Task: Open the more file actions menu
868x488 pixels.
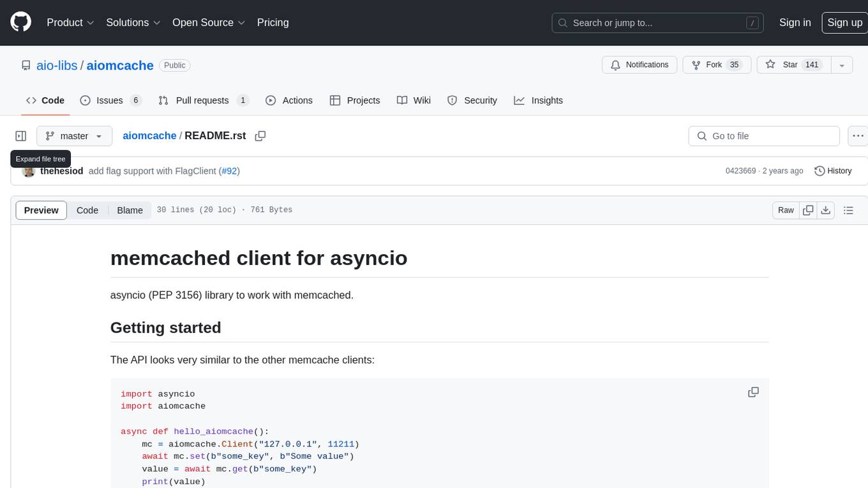Action: pyautogui.click(x=858, y=136)
